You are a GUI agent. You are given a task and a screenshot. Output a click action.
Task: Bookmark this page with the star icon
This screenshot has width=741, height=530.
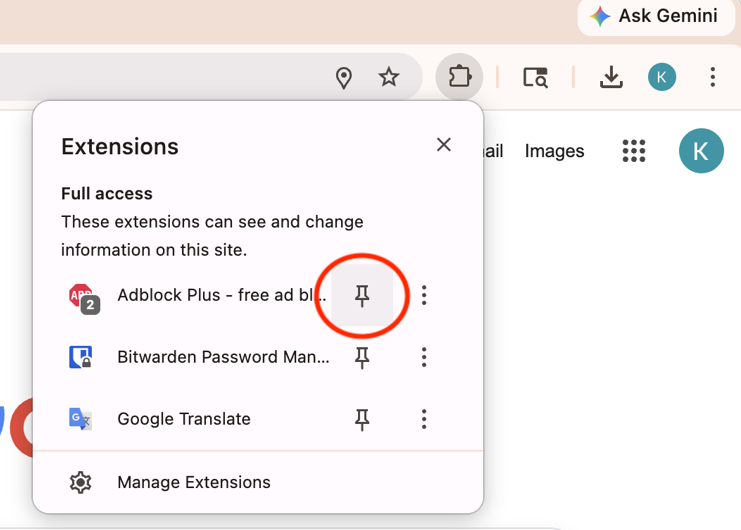click(389, 77)
